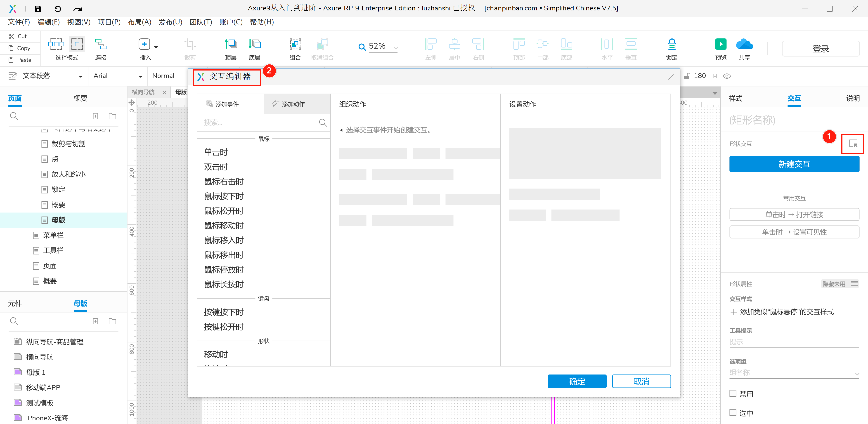Enable the 禁用 checkbox

733,393
